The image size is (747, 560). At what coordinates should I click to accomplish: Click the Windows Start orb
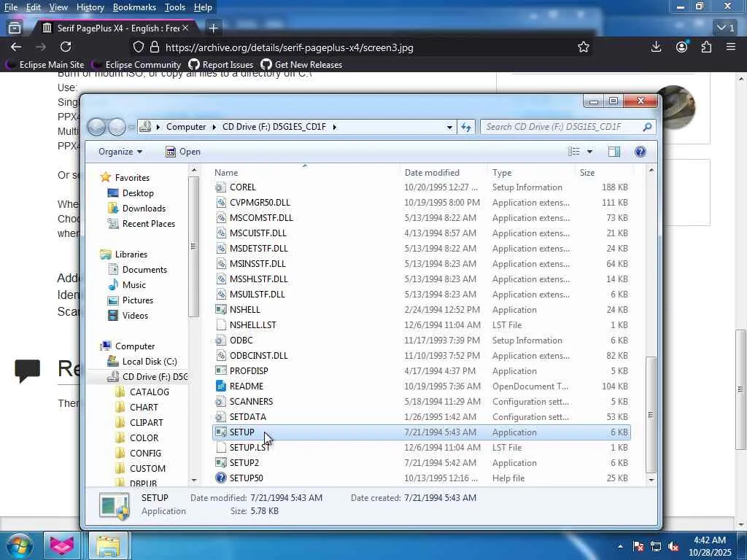point(20,545)
